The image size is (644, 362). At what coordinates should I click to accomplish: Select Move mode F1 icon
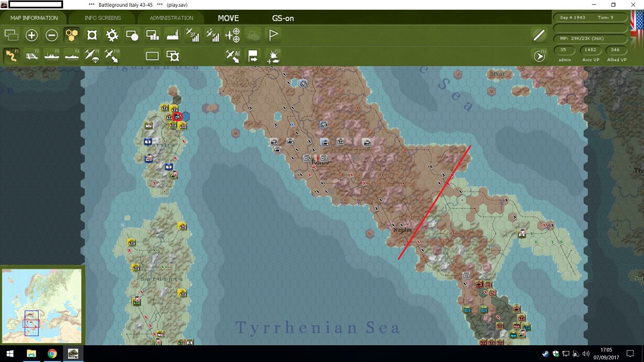[11, 56]
